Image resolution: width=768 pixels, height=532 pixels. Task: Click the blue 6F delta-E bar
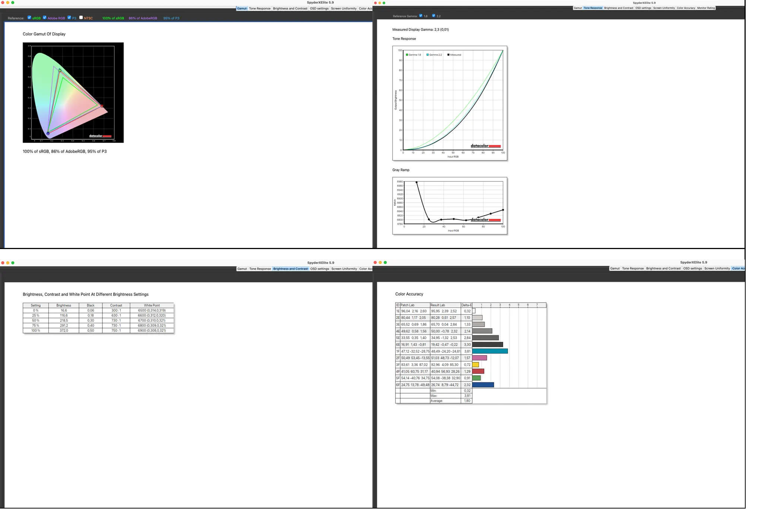click(x=483, y=385)
